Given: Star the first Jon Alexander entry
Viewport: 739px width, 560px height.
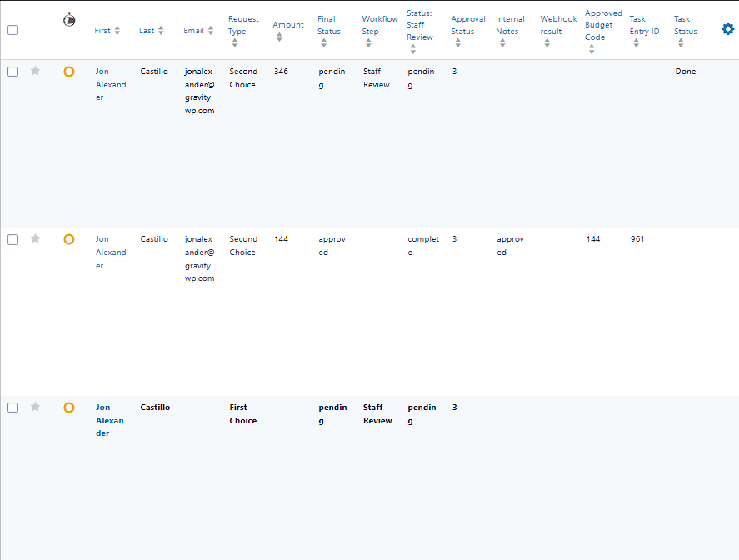Looking at the screenshot, I should pyautogui.click(x=35, y=72).
